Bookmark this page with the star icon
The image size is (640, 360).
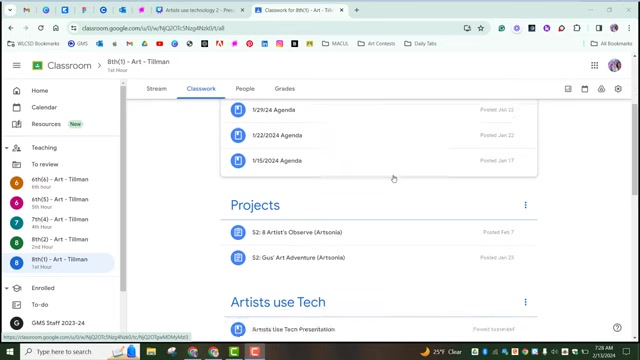pos(481,28)
